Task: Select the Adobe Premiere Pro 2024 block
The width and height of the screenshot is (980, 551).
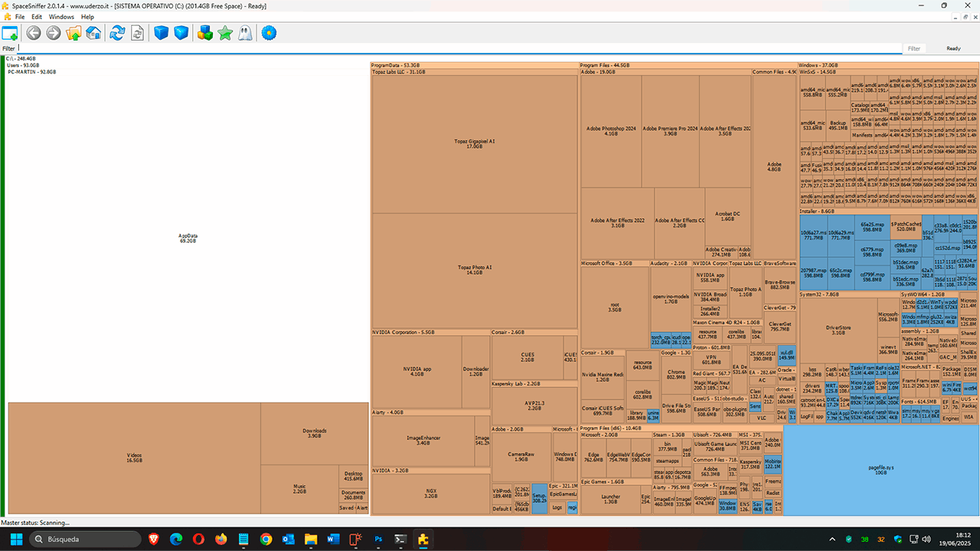Action: (670, 131)
